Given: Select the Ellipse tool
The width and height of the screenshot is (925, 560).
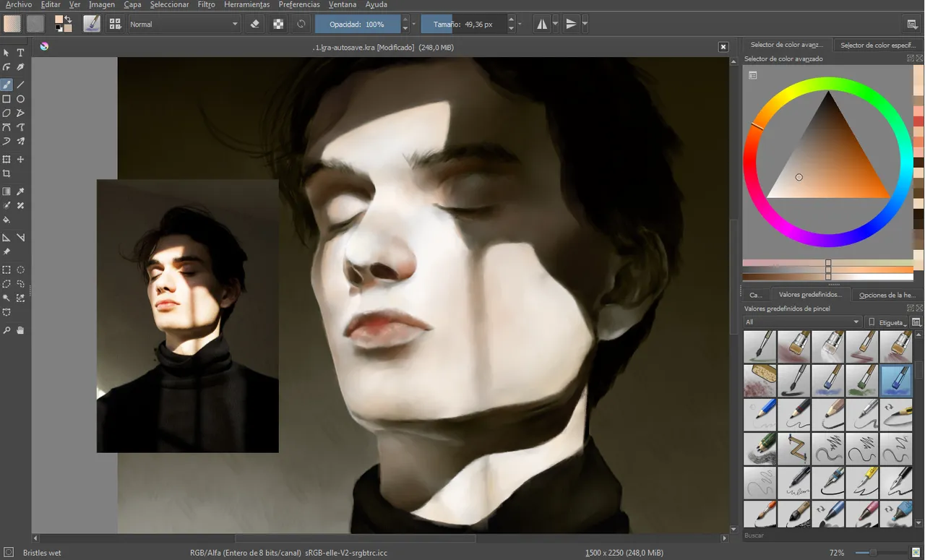Looking at the screenshot, I should coord(20,99).
